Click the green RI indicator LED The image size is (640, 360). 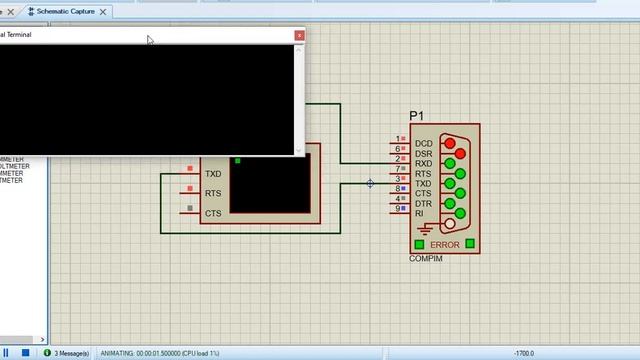[460, 213]
